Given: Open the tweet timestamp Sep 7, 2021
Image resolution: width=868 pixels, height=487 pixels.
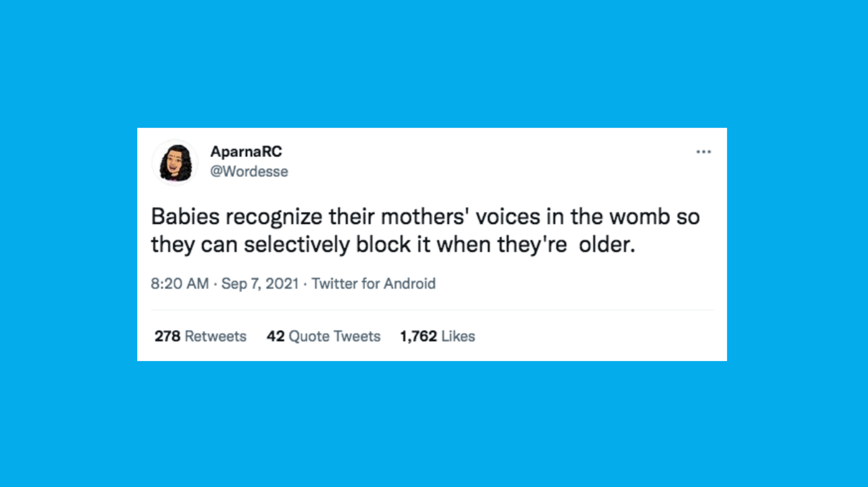Looking at the screenshot, I should 260,284.
